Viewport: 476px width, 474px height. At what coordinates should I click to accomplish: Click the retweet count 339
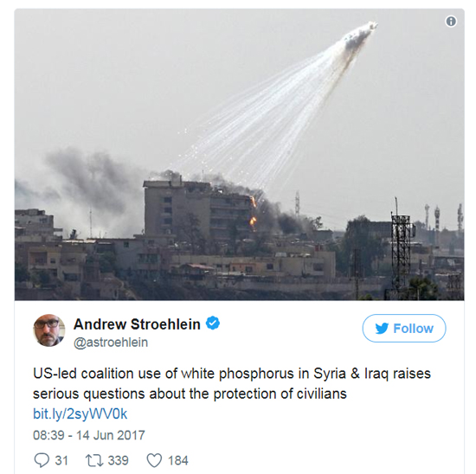coord(119,461)
